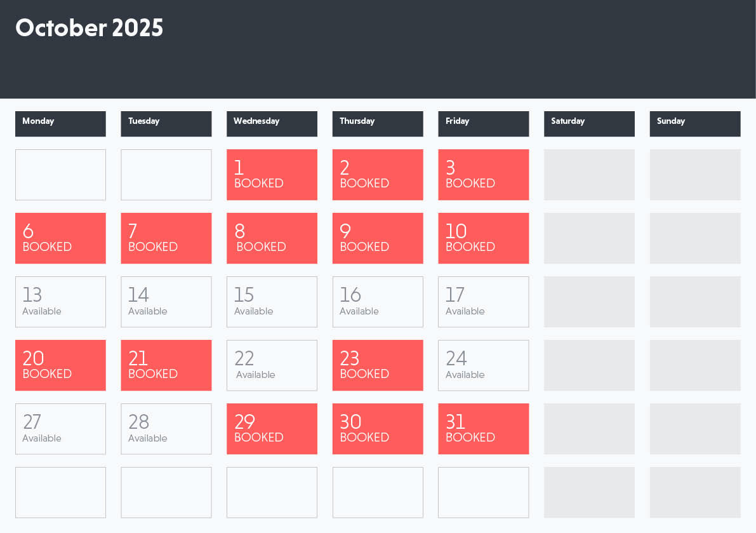Choose available date October 22

click(272, 365)
